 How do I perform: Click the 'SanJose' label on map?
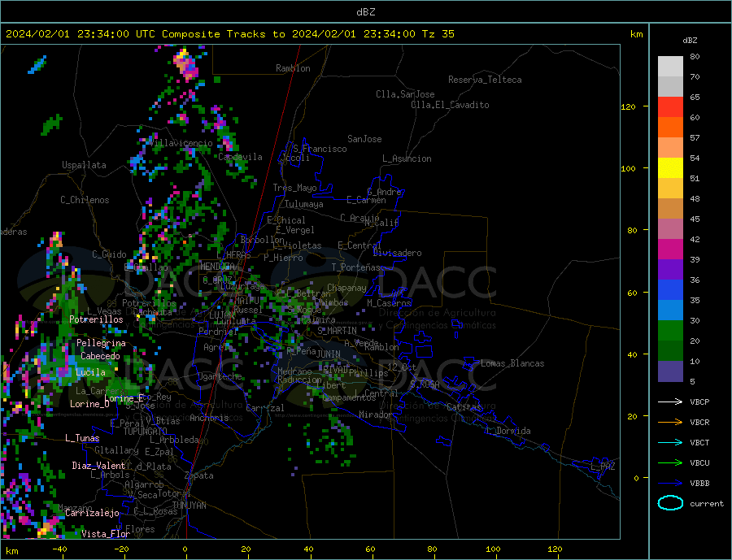point(364,139)
